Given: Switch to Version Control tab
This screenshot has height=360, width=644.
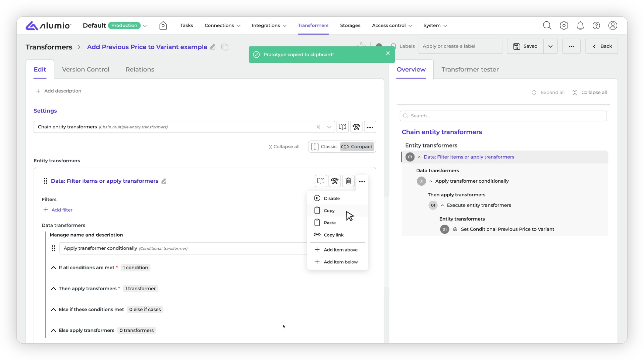Looking at the screenshot, I should coord(86,69).
